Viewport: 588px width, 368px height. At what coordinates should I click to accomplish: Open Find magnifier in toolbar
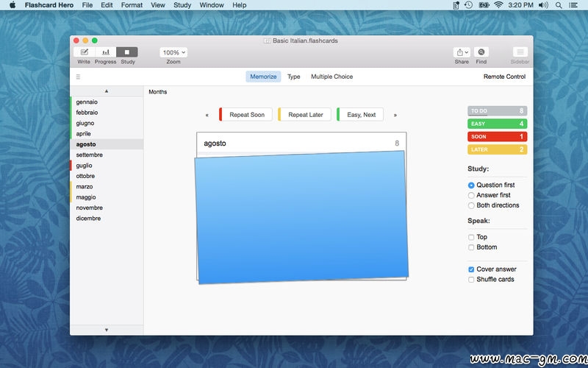pyautogui.click(x=481, y=52)
